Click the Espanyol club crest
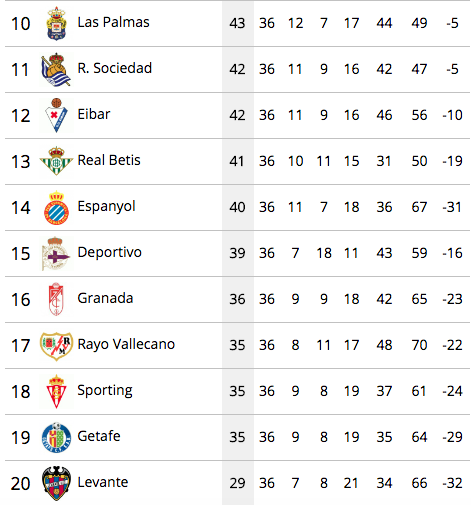Image resolution: width=471 pixels, height=505 pixels. coord(56,207)
